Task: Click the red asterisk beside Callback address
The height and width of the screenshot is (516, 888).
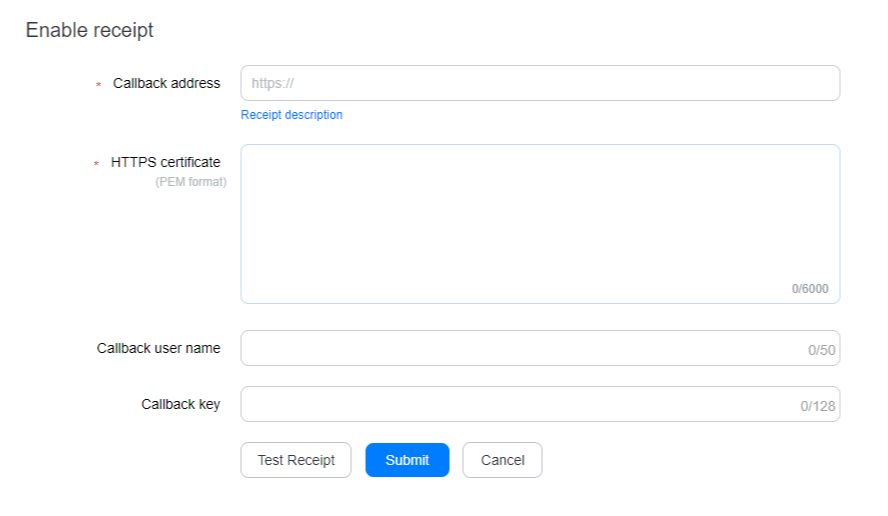Action: tap(99, 84)
